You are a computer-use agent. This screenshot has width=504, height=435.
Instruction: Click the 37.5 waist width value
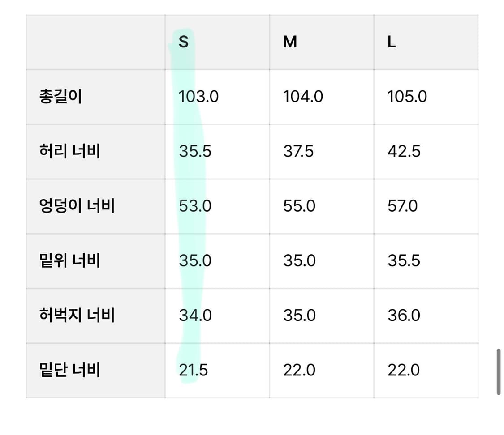[298, 151]
